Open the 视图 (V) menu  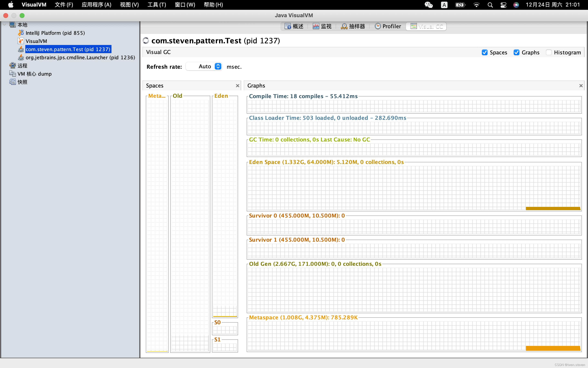point(129,5)
